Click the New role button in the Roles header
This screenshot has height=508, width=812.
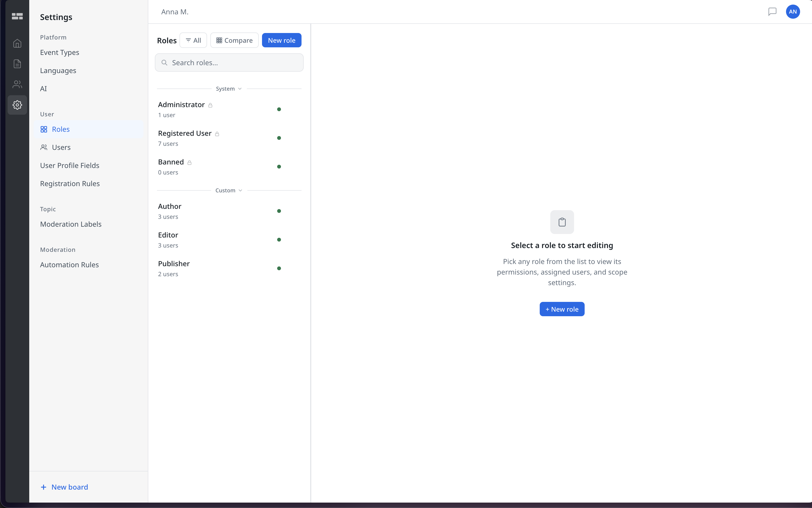[282, 40]
